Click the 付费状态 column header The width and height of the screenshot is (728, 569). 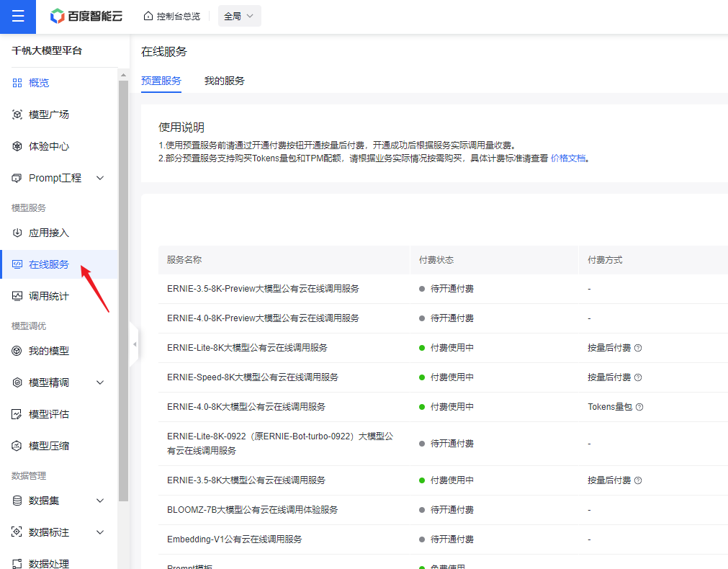[436, 259]
